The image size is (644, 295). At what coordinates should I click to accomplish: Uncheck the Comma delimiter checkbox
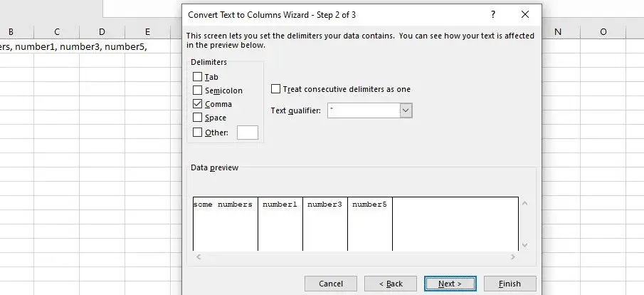point(198,104)
